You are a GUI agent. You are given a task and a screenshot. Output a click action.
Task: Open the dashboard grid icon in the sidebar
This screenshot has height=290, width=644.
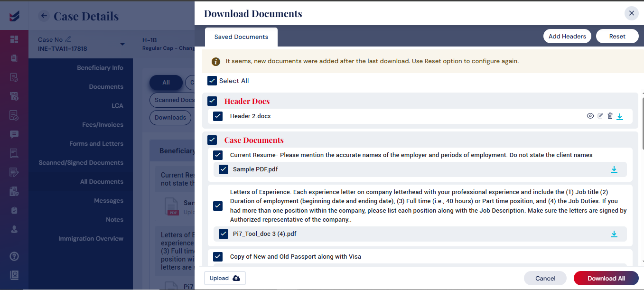[14, 39]
